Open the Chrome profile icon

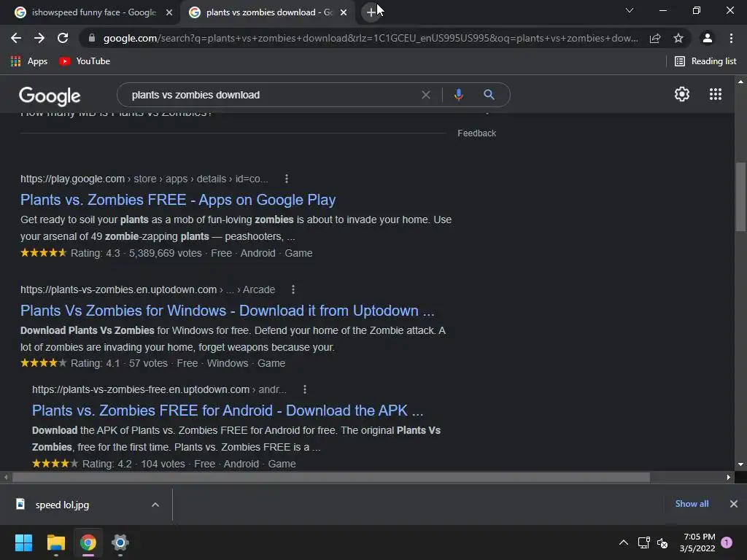[x=708, y=38]
